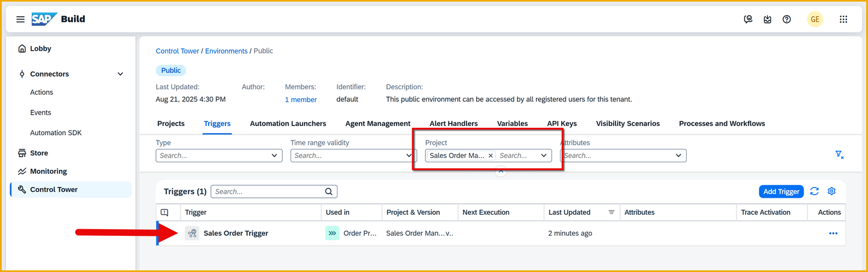Screen dimensions: 868x272
Task: Open Monitoring in the sidebar
Action: (x=48, y=171)
